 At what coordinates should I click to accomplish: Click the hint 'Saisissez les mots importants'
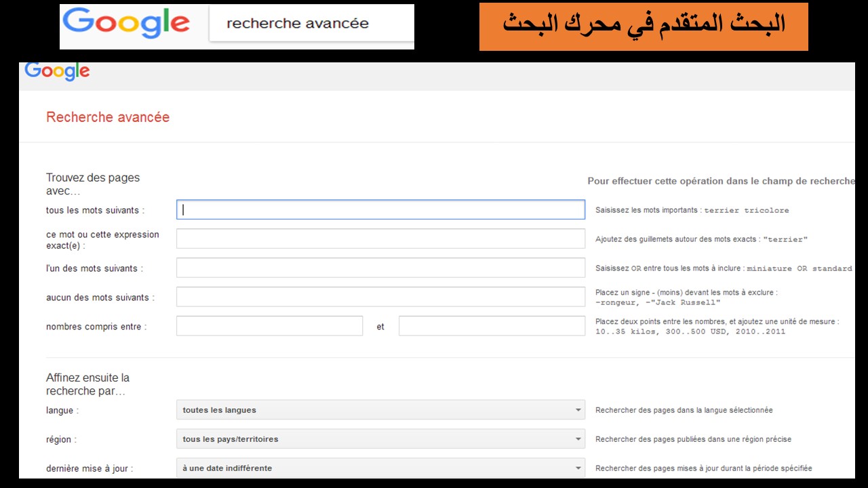[692, 210]
